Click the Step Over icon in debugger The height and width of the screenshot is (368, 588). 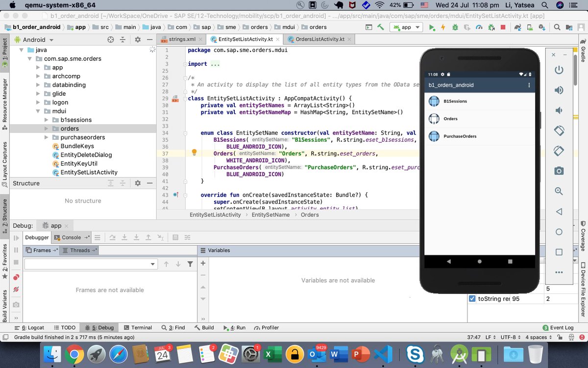[112, 237]
